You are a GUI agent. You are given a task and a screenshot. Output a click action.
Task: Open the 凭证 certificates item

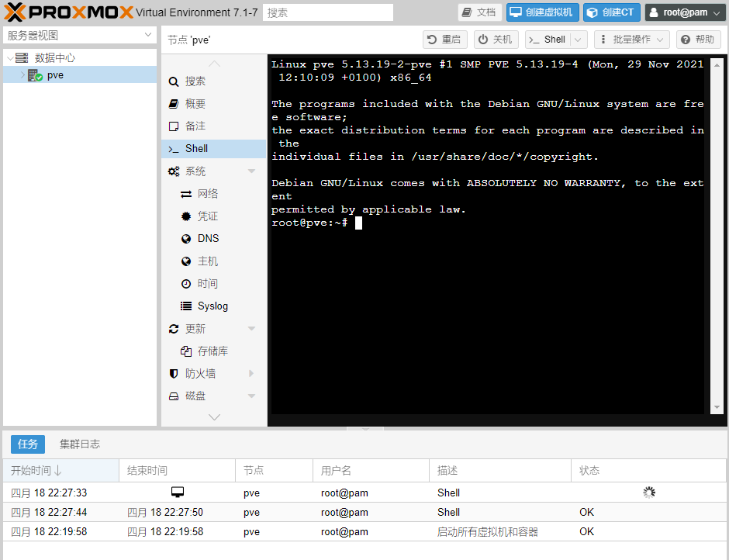[x=213, y=216]
